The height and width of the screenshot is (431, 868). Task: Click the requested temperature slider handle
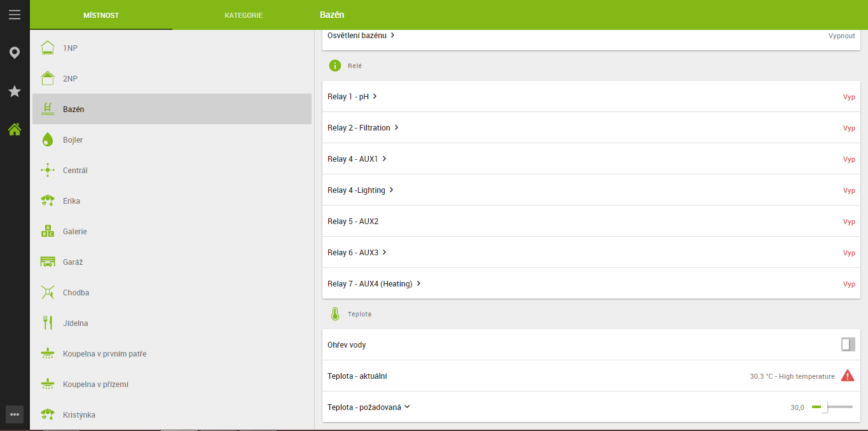tap(824, 407)
